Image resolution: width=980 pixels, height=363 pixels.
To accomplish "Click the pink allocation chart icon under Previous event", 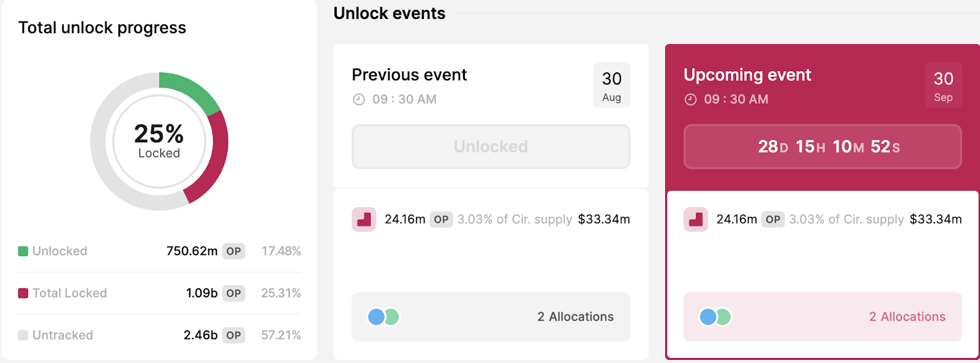I will (364, 219).
